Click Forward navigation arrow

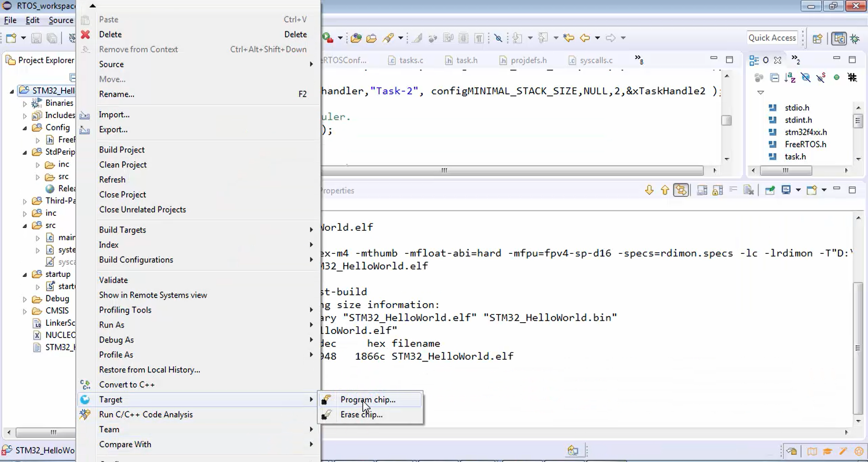pyautogui.click(x=611, y=38)
